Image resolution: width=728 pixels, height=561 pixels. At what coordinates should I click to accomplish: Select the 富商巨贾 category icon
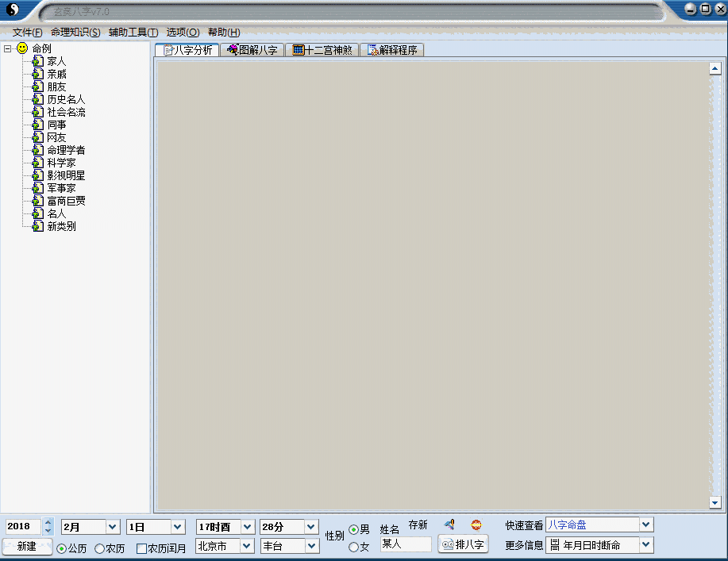tap(37, 201)
